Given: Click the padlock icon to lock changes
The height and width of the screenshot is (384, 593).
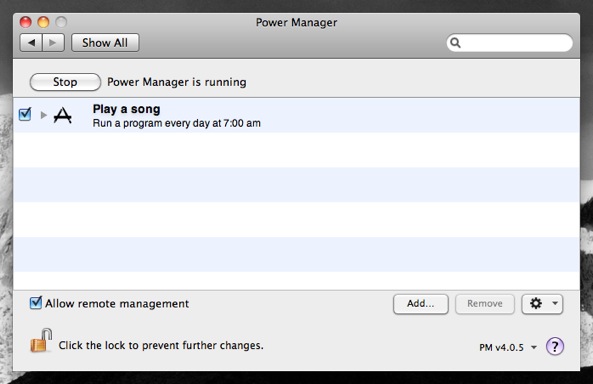Looking at the screenshot, I should [x=41, y=340].
